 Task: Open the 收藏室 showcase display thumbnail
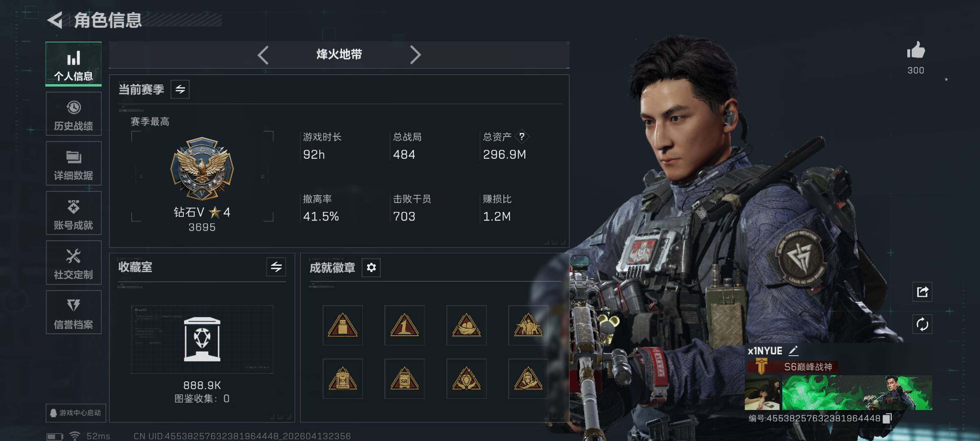pos(202,339)
